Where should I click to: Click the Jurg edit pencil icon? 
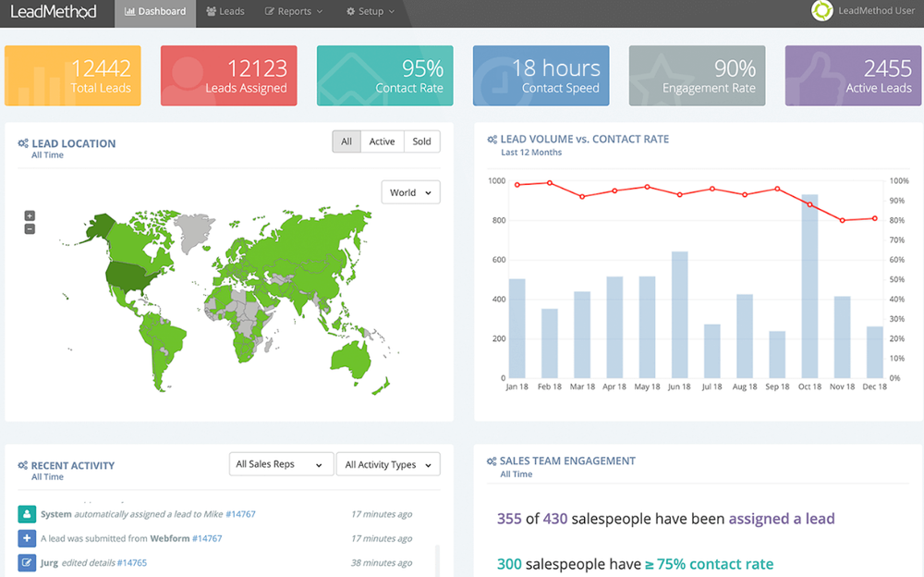[27, 563]
